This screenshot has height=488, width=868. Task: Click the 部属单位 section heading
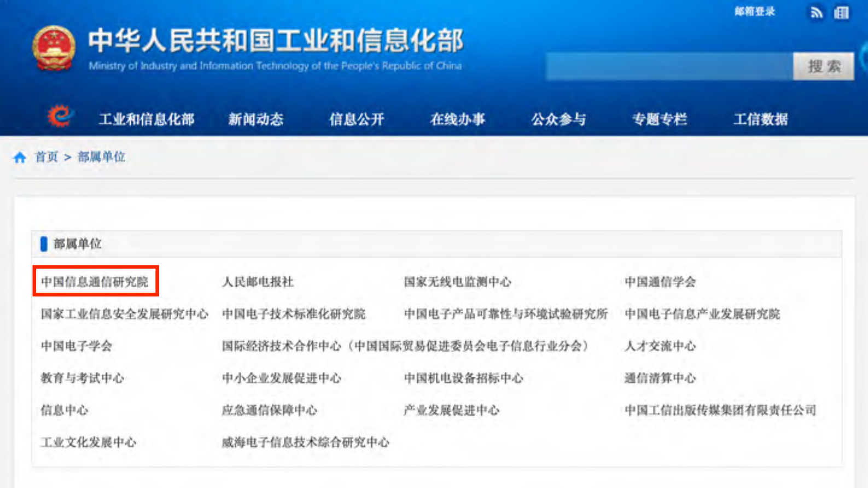coord(77,244)
